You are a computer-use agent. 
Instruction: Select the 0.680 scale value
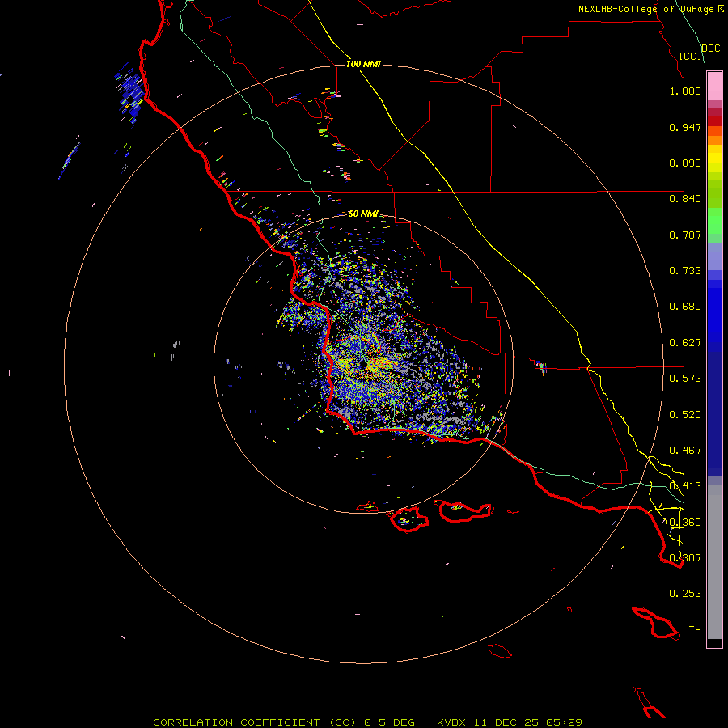coord(685,307)
